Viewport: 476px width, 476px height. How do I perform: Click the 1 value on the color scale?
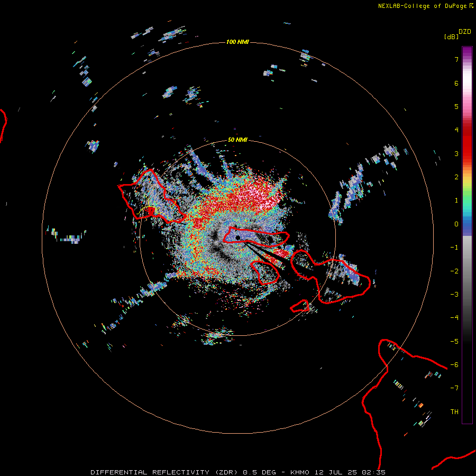(456, 200)
